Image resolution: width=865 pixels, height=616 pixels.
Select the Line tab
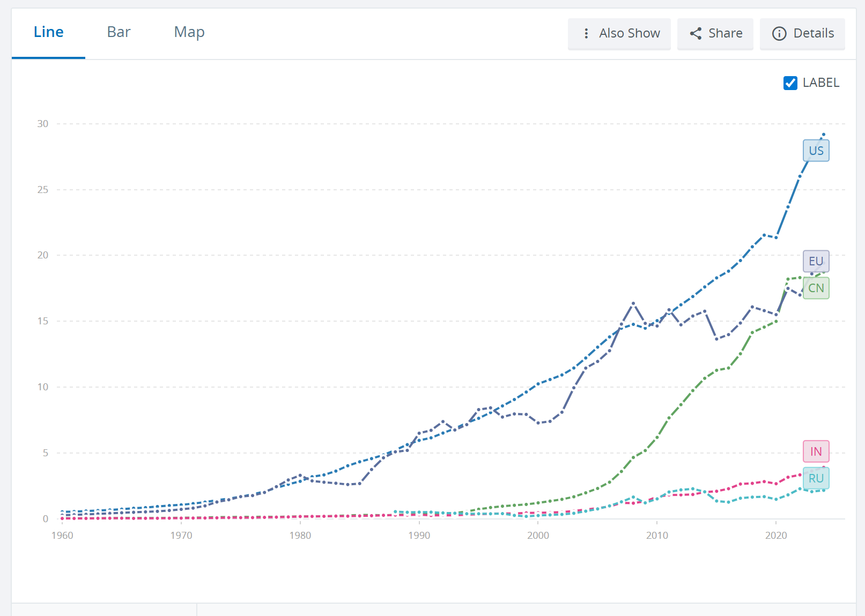[x=49, y=32]
